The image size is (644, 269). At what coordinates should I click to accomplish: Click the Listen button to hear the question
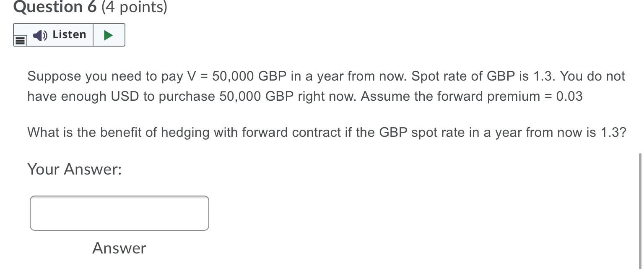click(59, 35)
